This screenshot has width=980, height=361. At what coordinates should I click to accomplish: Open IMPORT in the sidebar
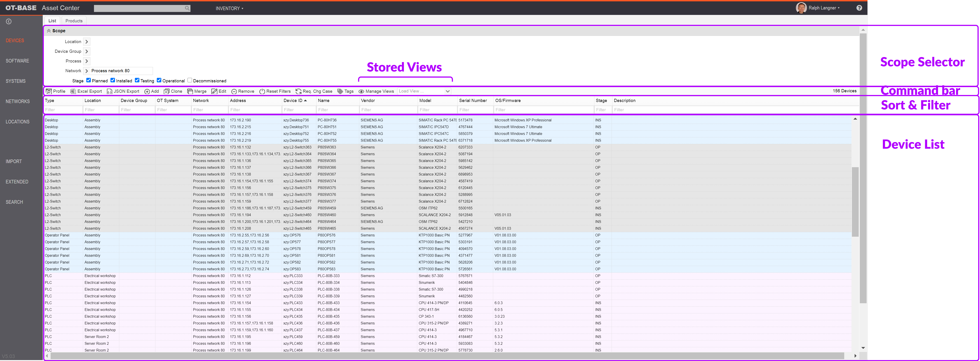14,162
